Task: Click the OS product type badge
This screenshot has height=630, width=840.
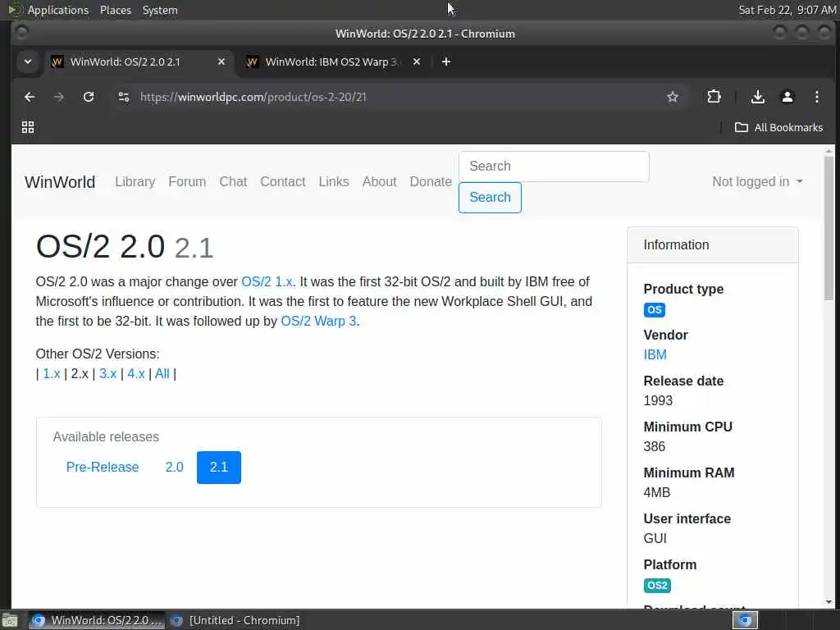Action: (x=654, y=309)
